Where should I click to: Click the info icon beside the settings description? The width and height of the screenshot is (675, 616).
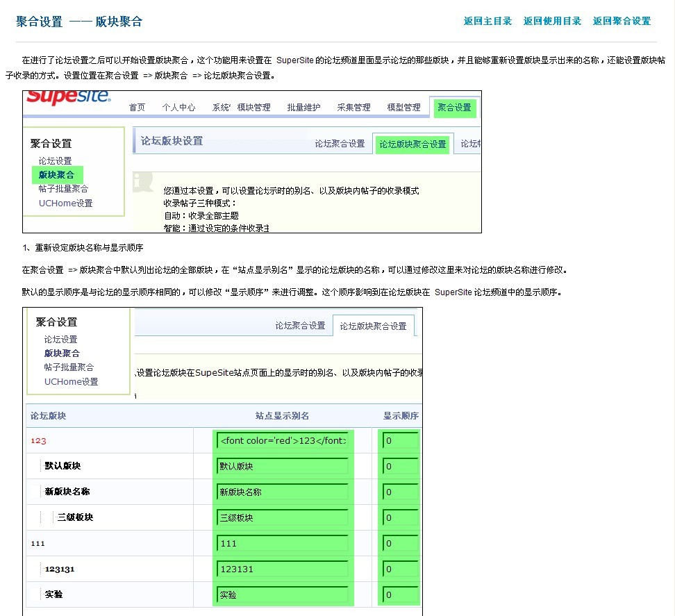(x=142, y=182)
